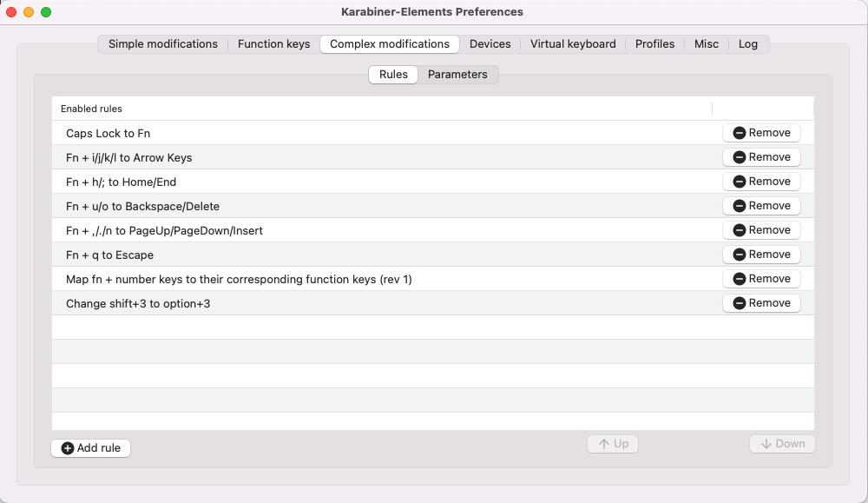Image resolution: width=868 pixels, height=503 pixels.
Task: Switch to Simple modifications tab
Action: [x=163, y=43]
